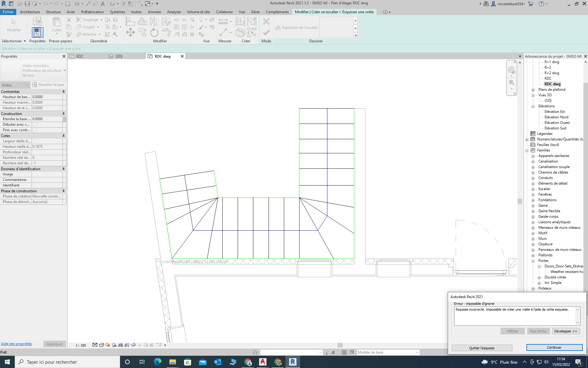Click the Hauteur de base value field
The image size is (588, 368).
click(47, 97)
